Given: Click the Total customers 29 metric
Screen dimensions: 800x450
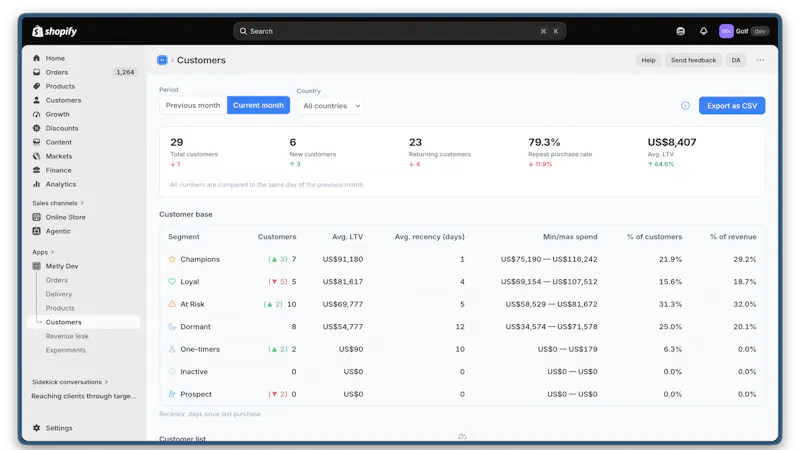Looking at the screenshot, I should tap(177, 142).
